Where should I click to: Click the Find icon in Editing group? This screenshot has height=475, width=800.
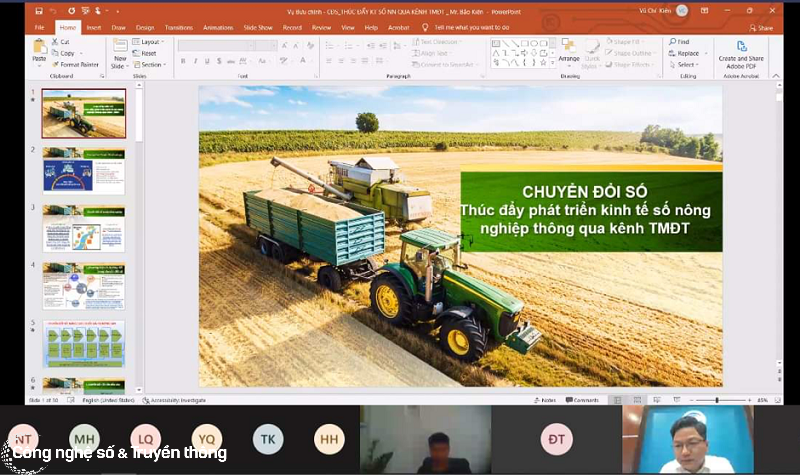(x=680, y=42)
